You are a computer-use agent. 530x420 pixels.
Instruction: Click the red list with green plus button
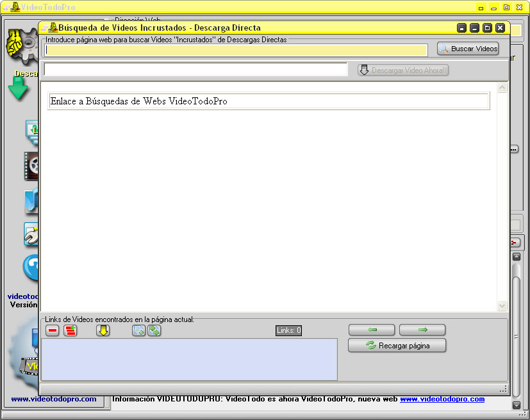(70, 330)
